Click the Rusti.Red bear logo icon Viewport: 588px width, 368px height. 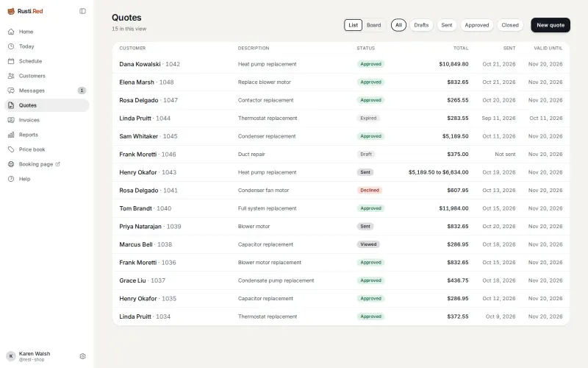pyautogui.click(x=11, y=11)
